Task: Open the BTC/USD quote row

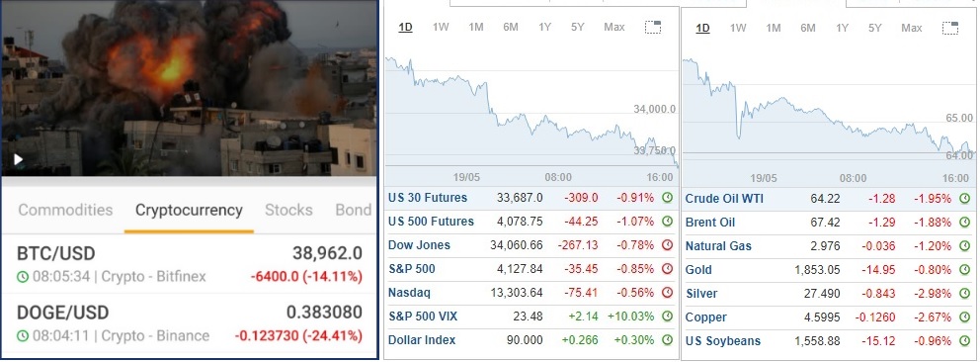Action: coord(190,264)
